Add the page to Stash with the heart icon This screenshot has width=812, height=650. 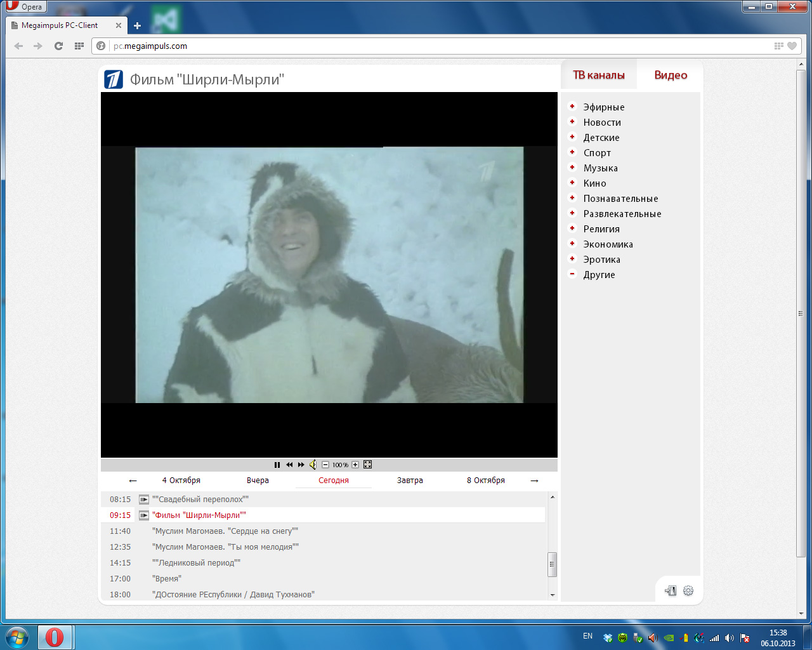click(792, 46)
